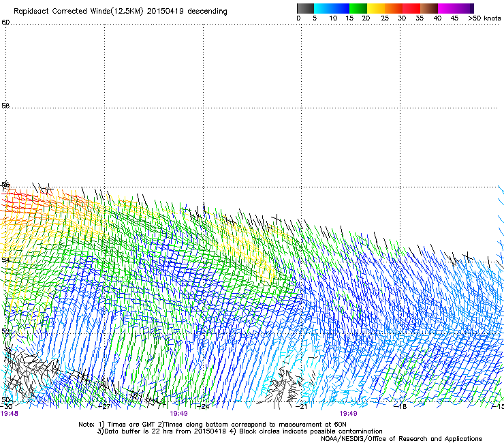Screen dimensions: 504x443
Task: Click the '>50 knots' legend label
Action: [x=484, y=18]
